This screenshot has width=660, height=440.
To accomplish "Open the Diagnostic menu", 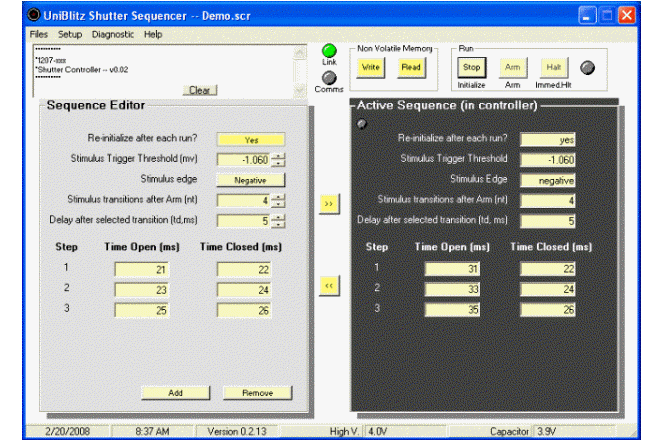I will point(113,34).
